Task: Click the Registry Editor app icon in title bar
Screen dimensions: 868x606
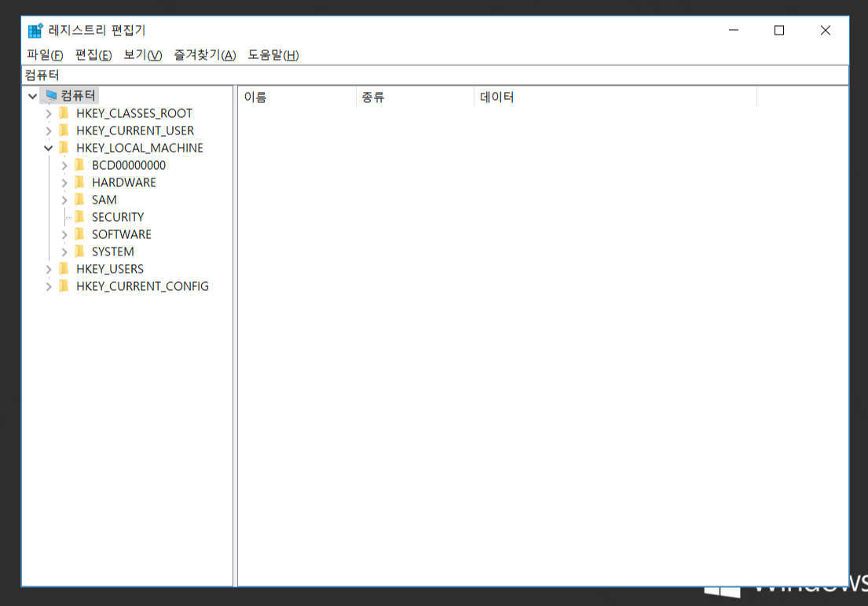Action: click(35, 31)
